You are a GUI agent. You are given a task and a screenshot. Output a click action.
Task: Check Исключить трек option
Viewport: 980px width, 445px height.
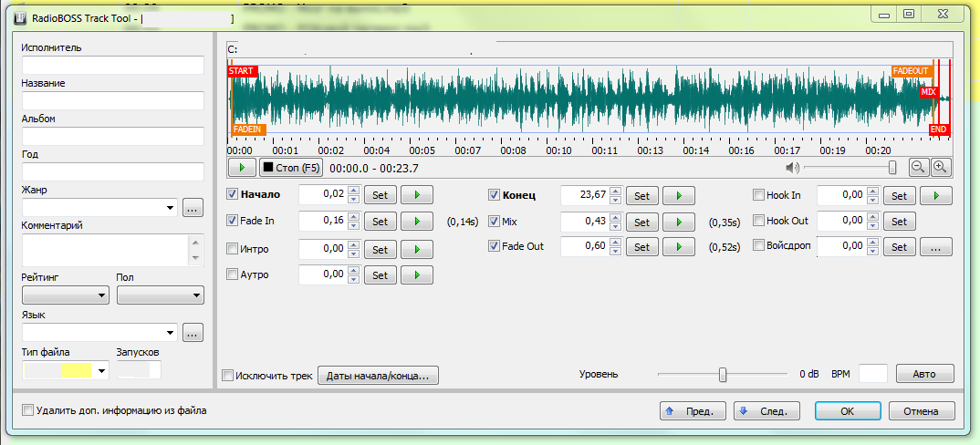228,376
